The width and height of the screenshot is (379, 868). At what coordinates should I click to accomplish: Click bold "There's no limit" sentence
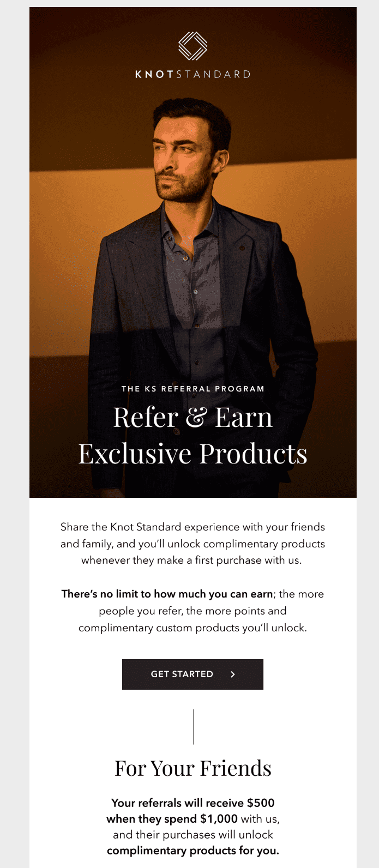click(x=167, y=594)
